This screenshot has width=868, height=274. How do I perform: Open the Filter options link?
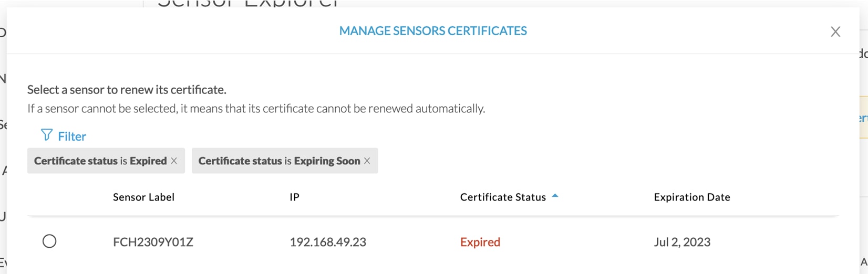coord(72,136)
